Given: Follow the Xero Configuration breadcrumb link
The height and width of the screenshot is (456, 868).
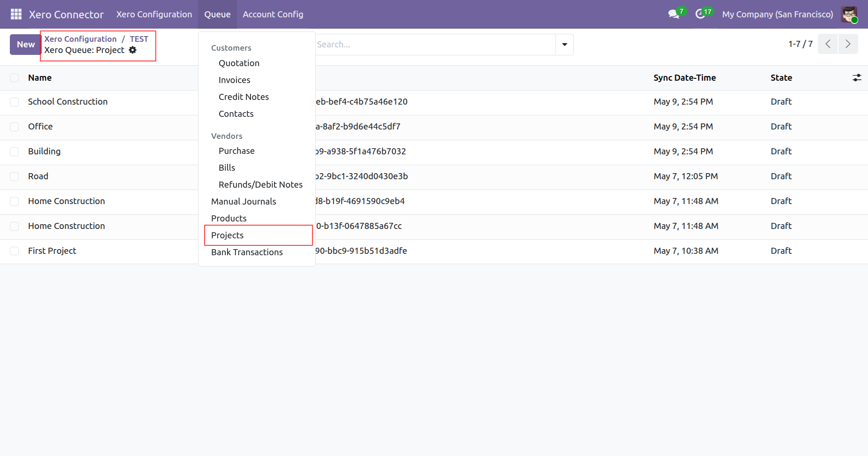Looking at the screenshot, I should pos(80,39).
